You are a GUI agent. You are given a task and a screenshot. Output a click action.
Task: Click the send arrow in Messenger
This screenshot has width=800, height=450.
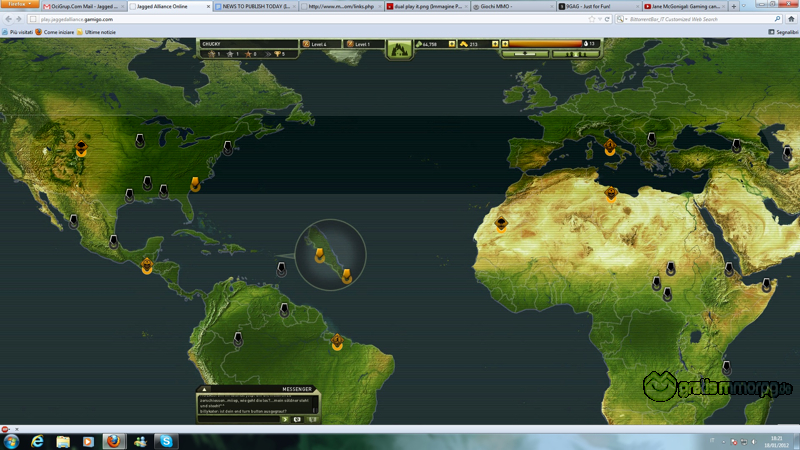(285, 420)
